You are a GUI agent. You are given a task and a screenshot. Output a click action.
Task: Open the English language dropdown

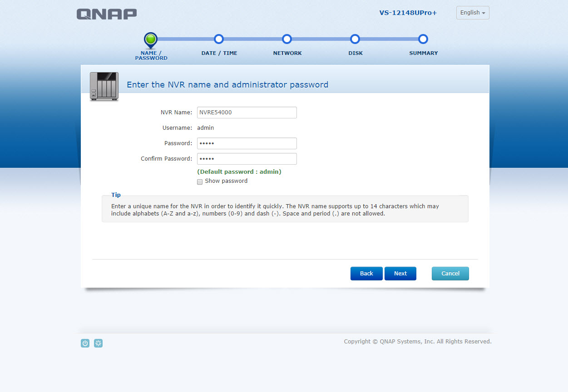[x=472, y=13]
